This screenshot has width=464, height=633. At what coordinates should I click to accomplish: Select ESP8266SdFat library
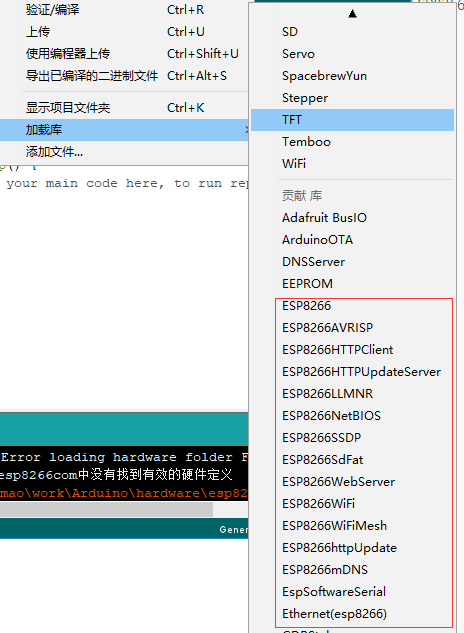coord(353,460)
